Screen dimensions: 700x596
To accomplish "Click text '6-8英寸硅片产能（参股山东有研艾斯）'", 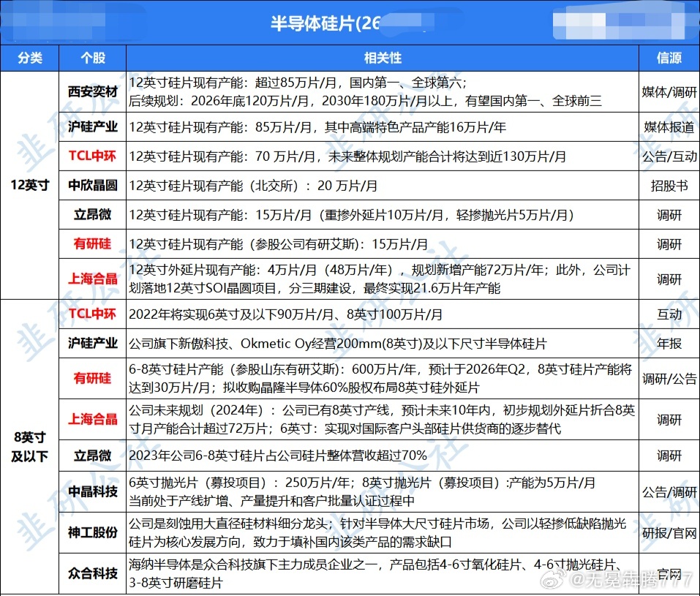I will (236, 369).
